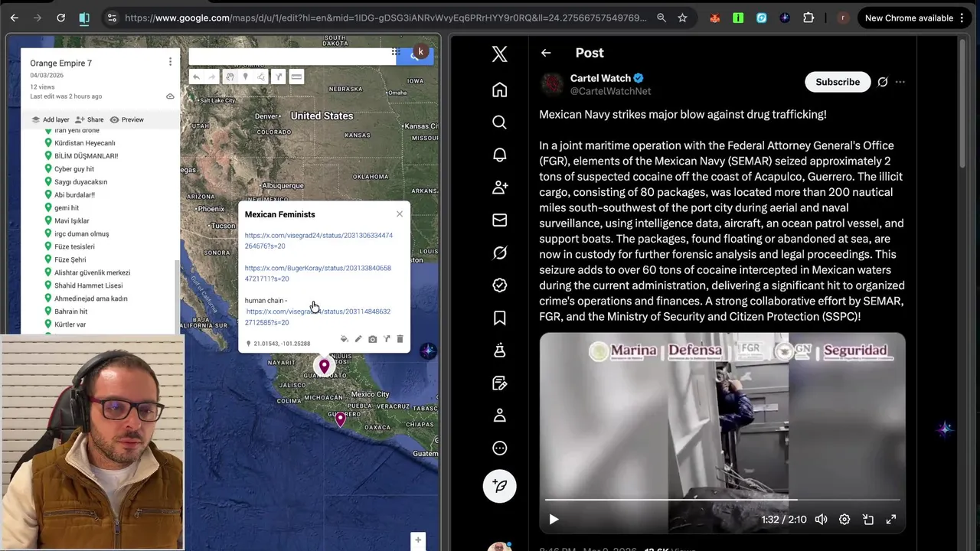Open the marker style paint bucket icon
The height and width of the screenshot is (551, 980).
tap(344, 339)
